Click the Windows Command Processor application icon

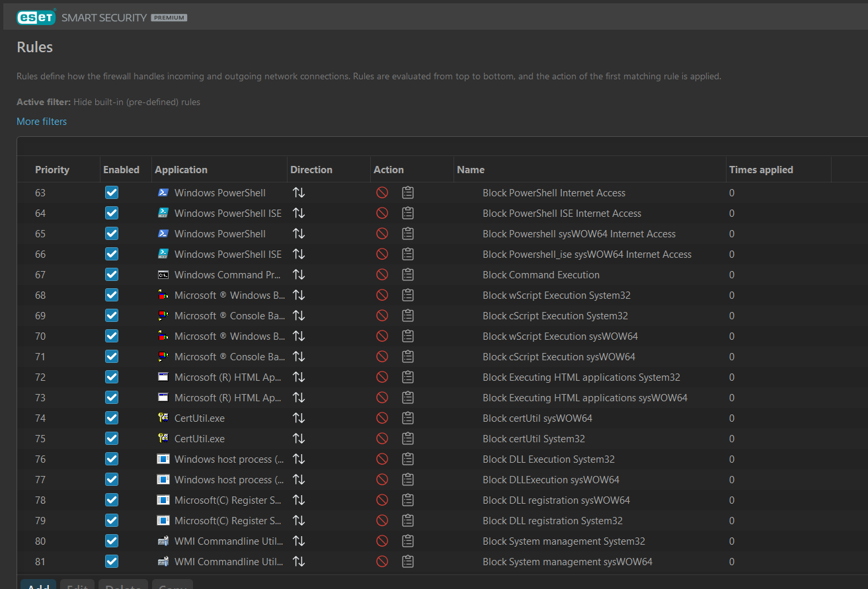(x=163, y=275)
